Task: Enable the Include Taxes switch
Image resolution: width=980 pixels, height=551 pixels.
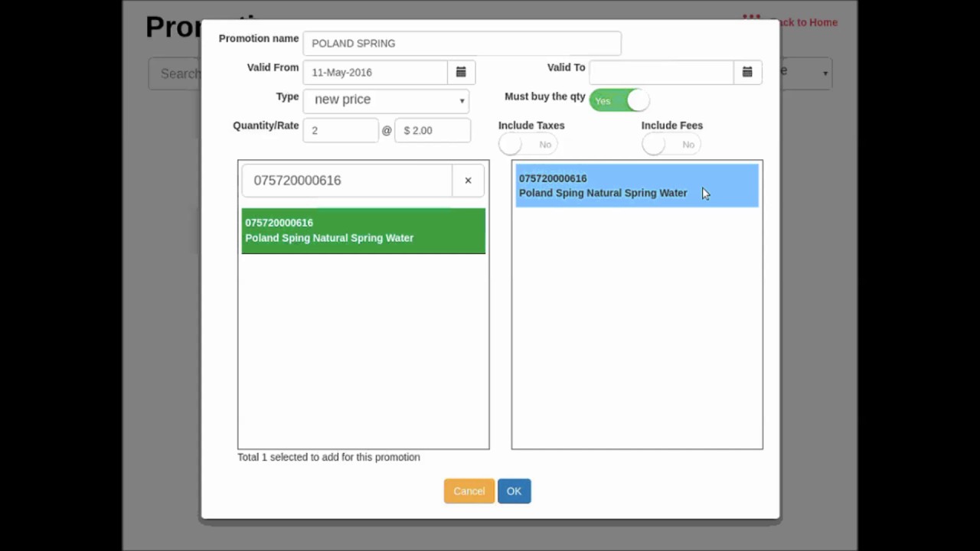Action: pyautogui.click(x=527, y=144)
